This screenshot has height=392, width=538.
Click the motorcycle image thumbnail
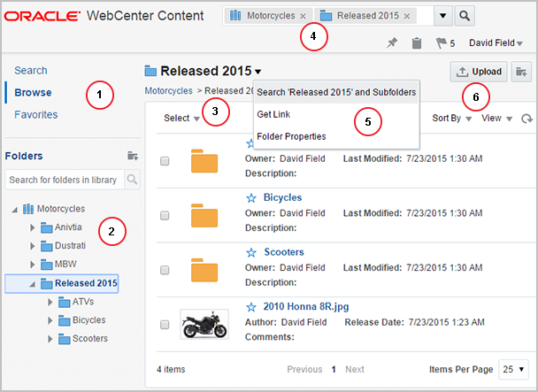pyautogui.click(x=204, y=325)
